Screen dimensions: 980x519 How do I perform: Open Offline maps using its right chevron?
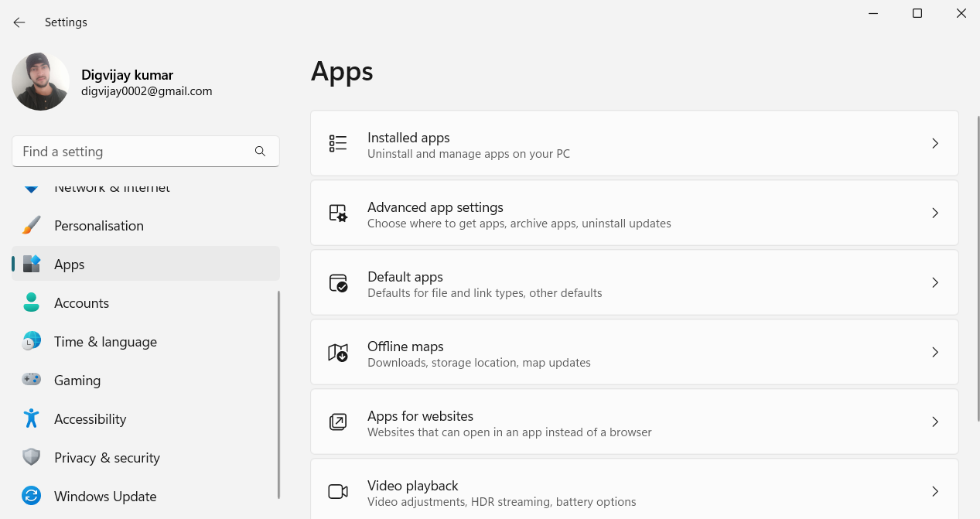coord(935,352)
